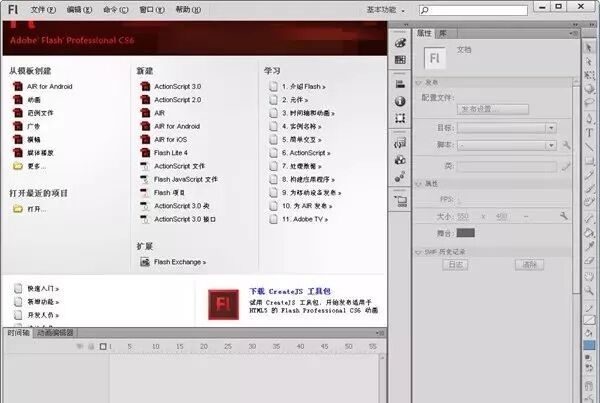Open the Align panel icon
The height and width of the screenshot is (403, 600).
(400, 84)
